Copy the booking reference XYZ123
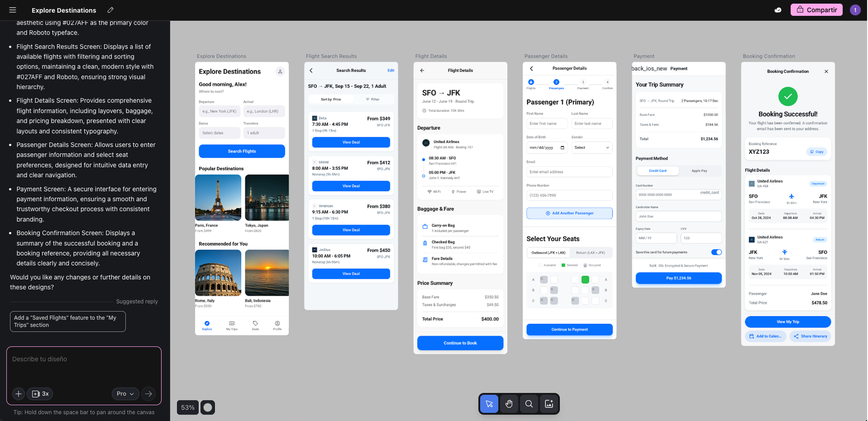Screen dimensions: 868x421 coord(817,152)
